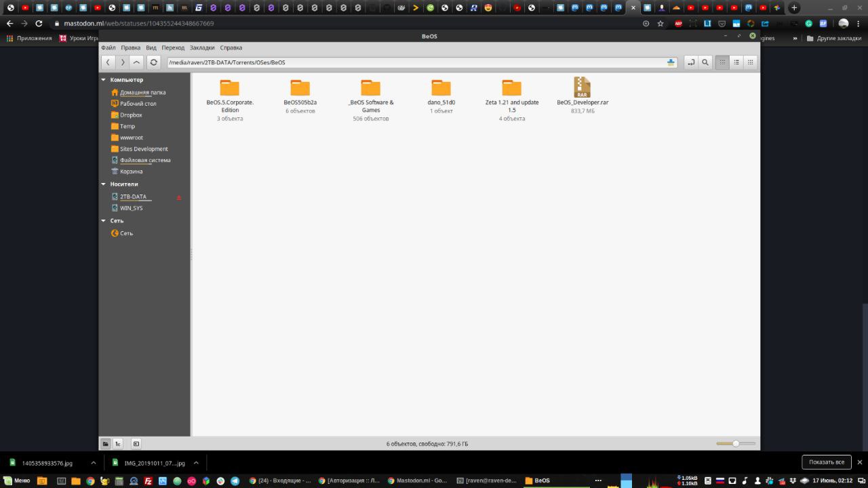Collapse the Компьютер sidebar section
Viewport: 868px width, 488px height.
(104, 80)
